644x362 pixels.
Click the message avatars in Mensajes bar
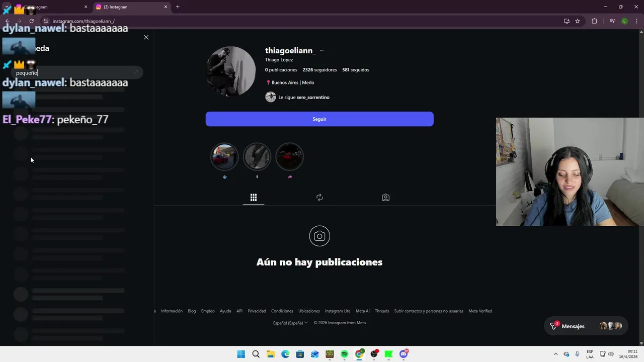(610, 326)
